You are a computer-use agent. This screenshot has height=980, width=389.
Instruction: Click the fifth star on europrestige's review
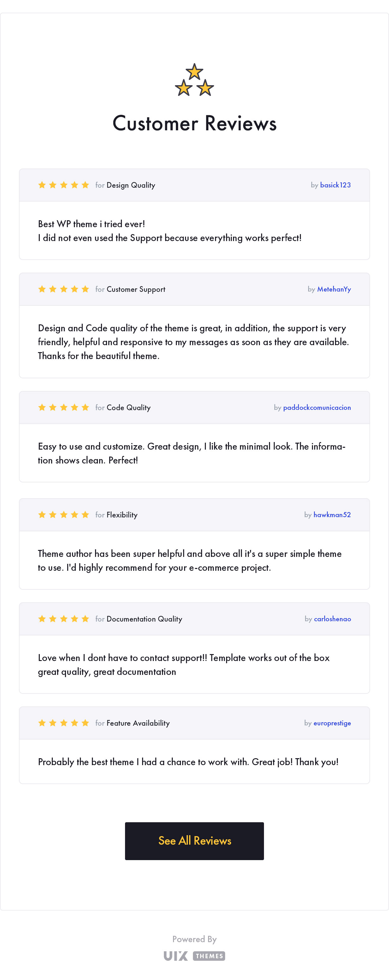tap(85, 723)
